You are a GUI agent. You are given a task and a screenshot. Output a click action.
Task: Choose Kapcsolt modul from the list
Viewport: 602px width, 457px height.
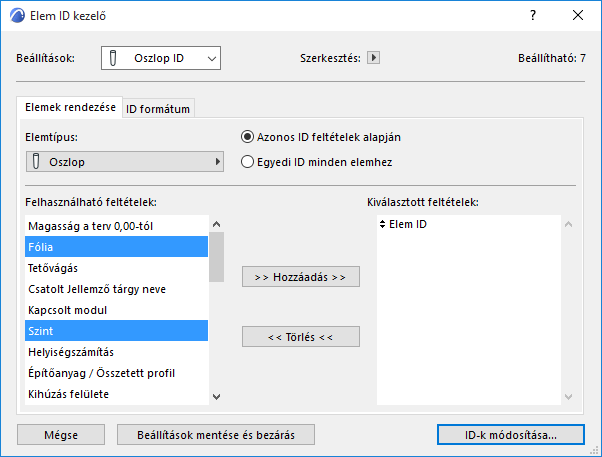coord(116,309)
